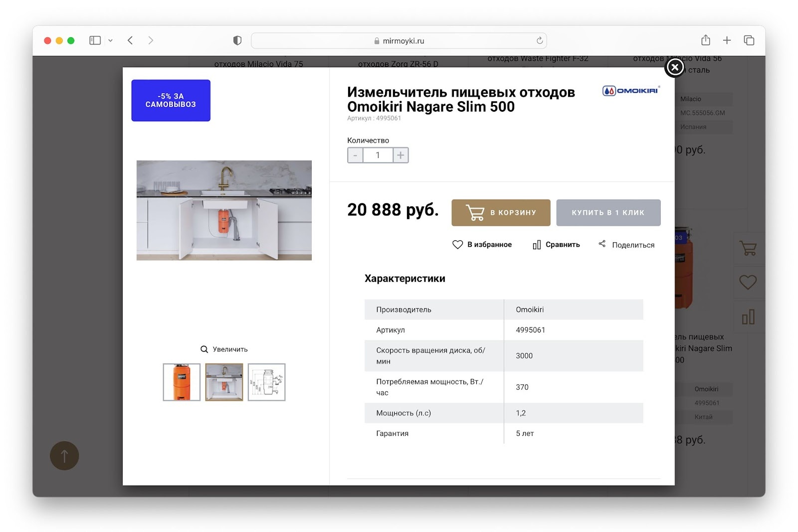Select the dimensions drawing thumbnail
The image size is (798, 532).
pyautogui.click(x=267, y=382)
